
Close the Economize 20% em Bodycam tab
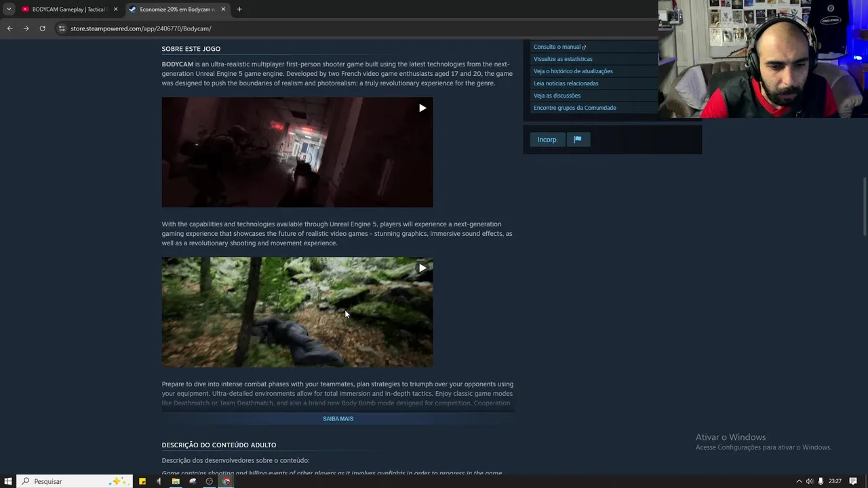pyautogui.click(x=223, y=9)
